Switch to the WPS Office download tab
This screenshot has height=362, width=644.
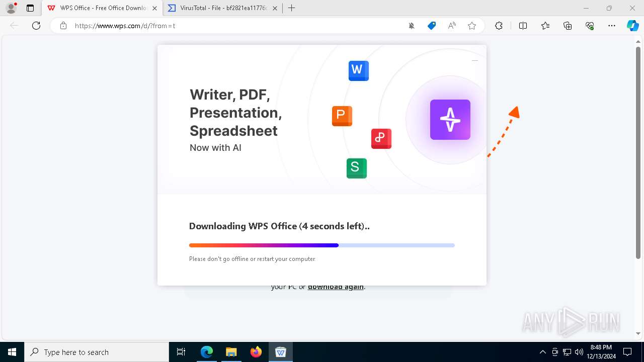(103, 8)
